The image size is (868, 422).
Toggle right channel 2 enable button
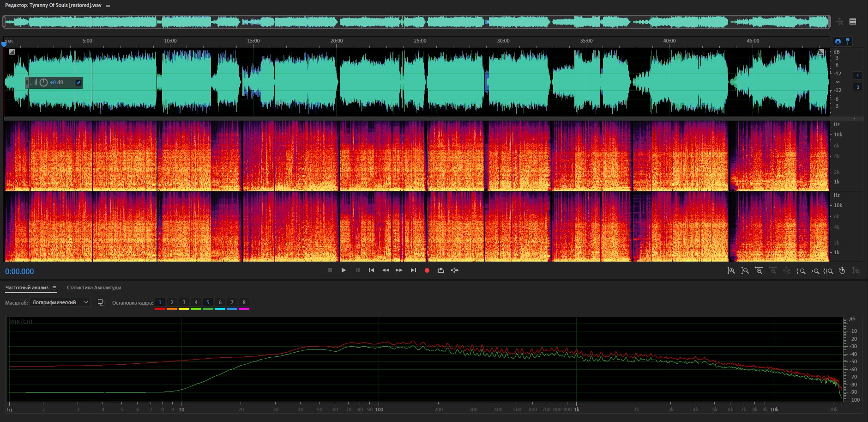pos(858,87)
